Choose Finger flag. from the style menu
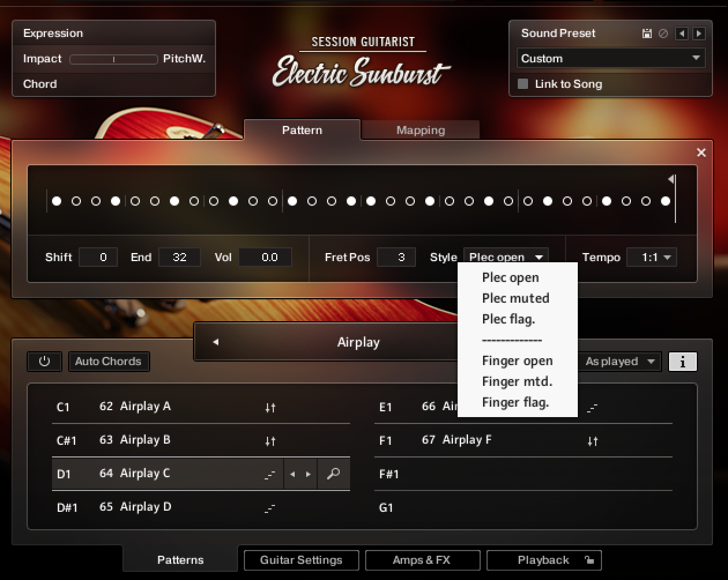The height and width of the screenshot is (580, 728). click(515, 402)
